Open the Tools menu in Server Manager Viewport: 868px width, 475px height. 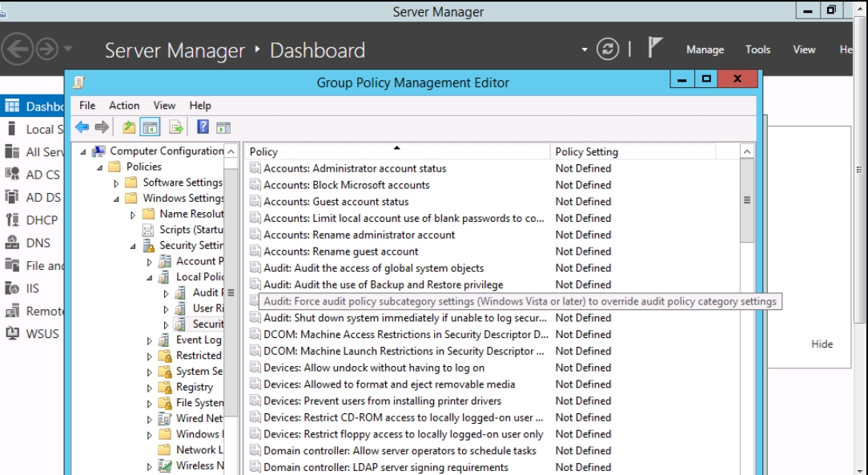tap(757, 50)
